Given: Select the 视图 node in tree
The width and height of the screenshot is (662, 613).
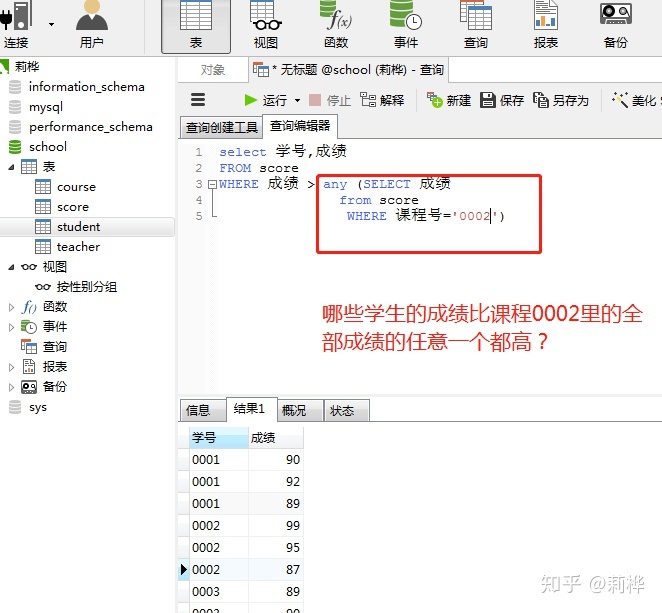Looking at the screenshot, I should tap(54, 267).
